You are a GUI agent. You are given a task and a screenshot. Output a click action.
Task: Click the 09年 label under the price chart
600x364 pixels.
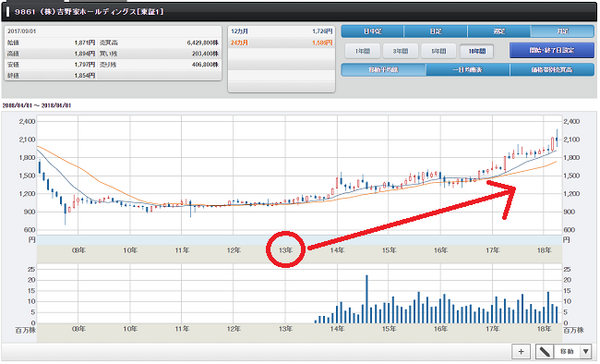79,250
